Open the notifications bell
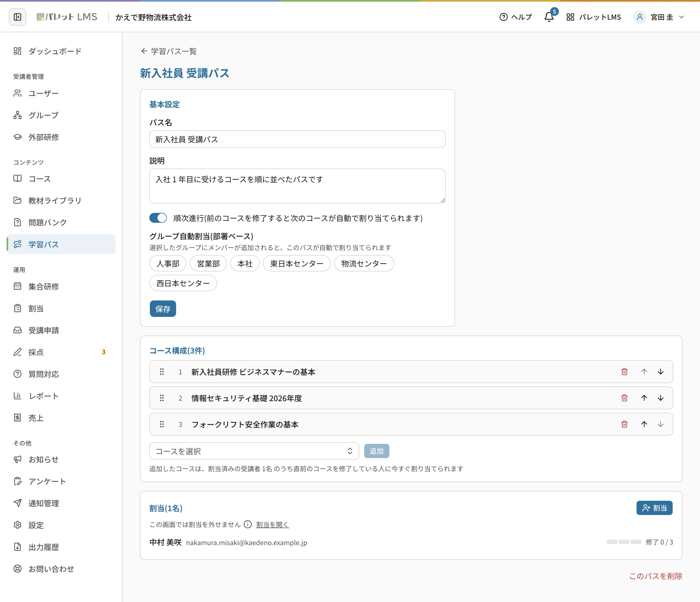This screenshot has height=602, width=700. 549,17
